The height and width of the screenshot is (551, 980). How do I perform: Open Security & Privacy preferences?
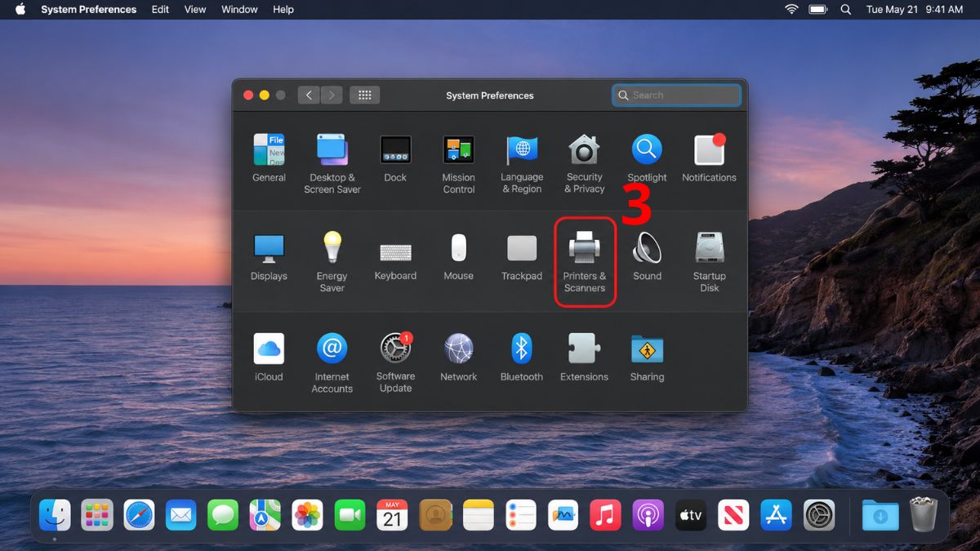[x=585, y=164]
